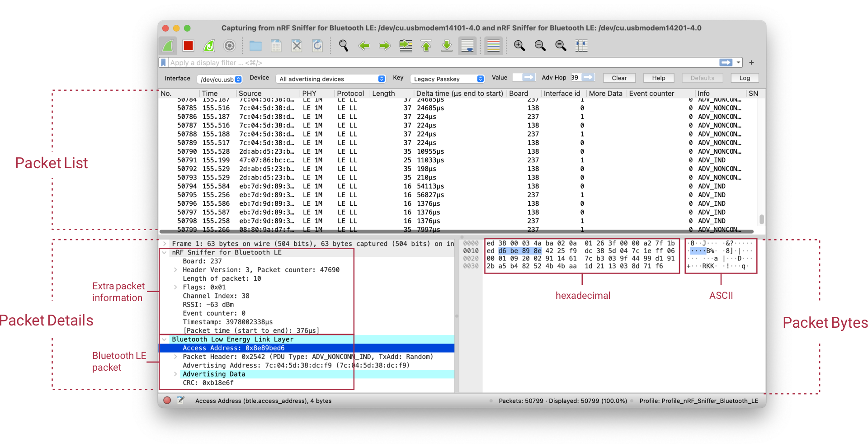Expand Packet Header: 0x2542 row
Image resolution: width=868 pixels, height=448 pixels.
click(x=175, y=357)
